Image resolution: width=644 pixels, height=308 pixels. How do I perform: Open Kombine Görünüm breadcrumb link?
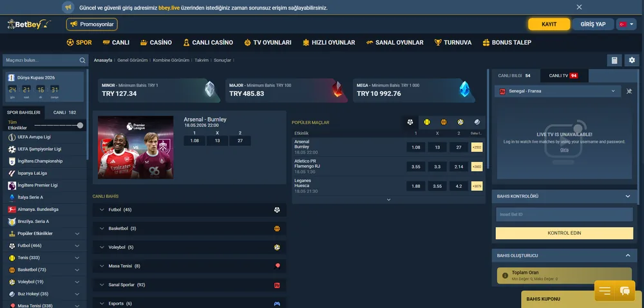[x=171, y=60]
